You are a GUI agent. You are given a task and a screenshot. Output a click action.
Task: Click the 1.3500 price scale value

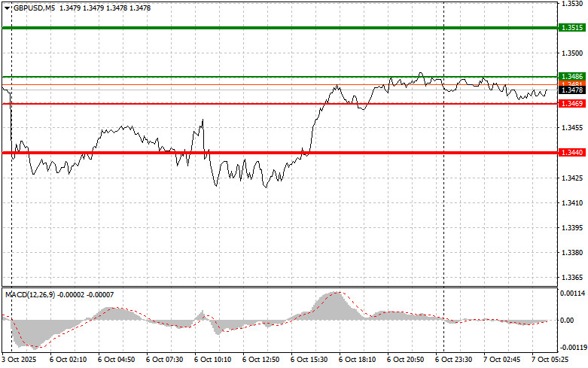point(571,53)
